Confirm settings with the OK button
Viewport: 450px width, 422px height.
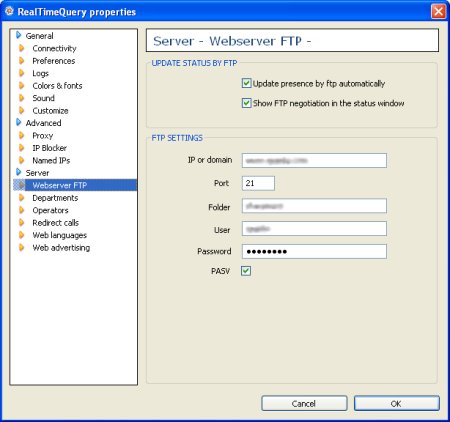(396, 404)
